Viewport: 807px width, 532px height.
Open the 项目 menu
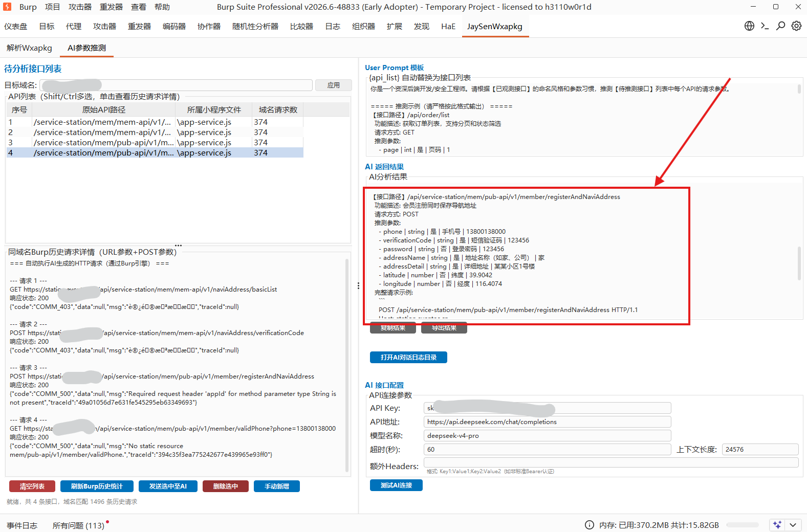(52, 7)
